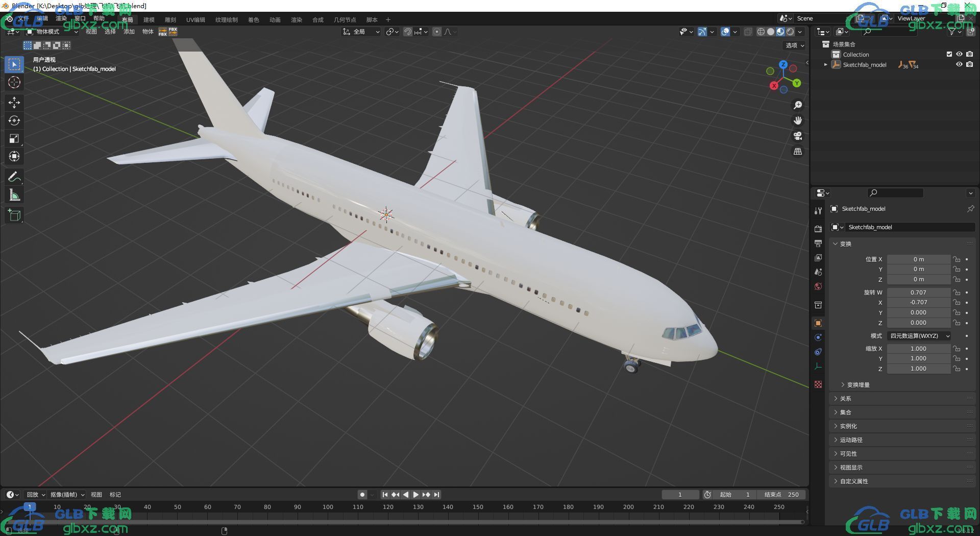The image size is (980, 536).
Task: Open the Texture properties checker icon
Action: [x=818, y=384]
